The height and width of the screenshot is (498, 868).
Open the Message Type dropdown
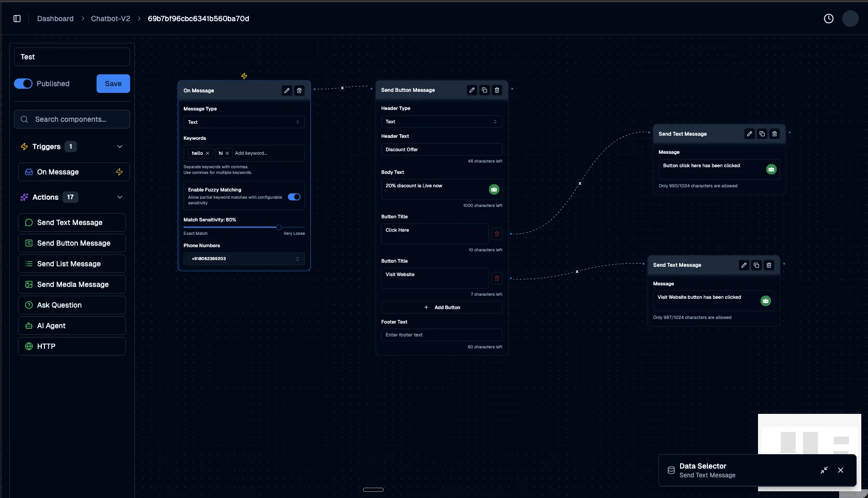(244, 122)
